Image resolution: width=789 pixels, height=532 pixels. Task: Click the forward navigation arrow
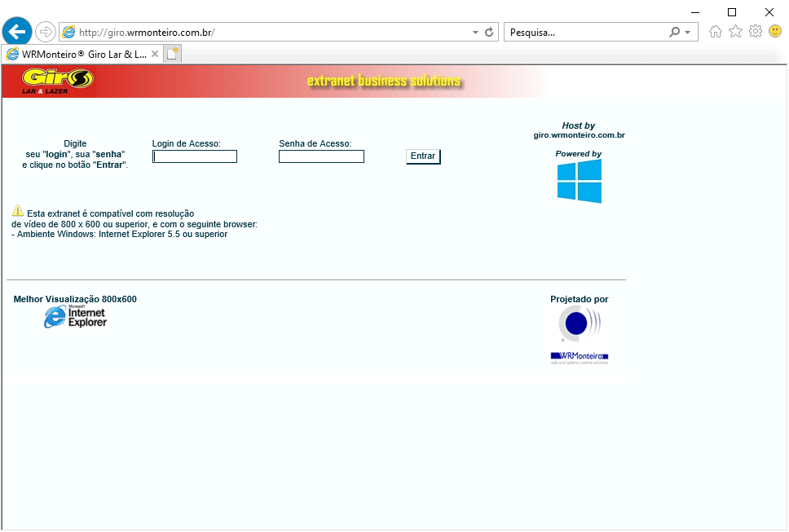[45, 31]
